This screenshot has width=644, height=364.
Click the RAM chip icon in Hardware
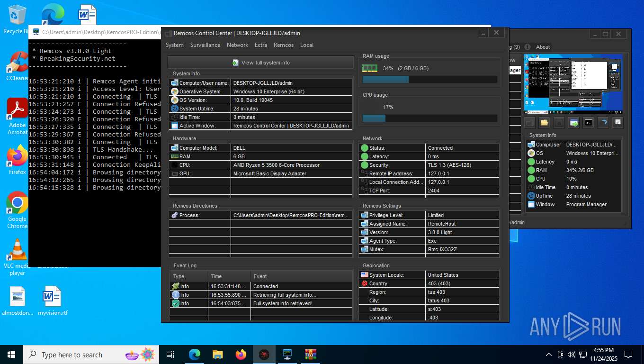pyautogui.click(x=175, y=156)
